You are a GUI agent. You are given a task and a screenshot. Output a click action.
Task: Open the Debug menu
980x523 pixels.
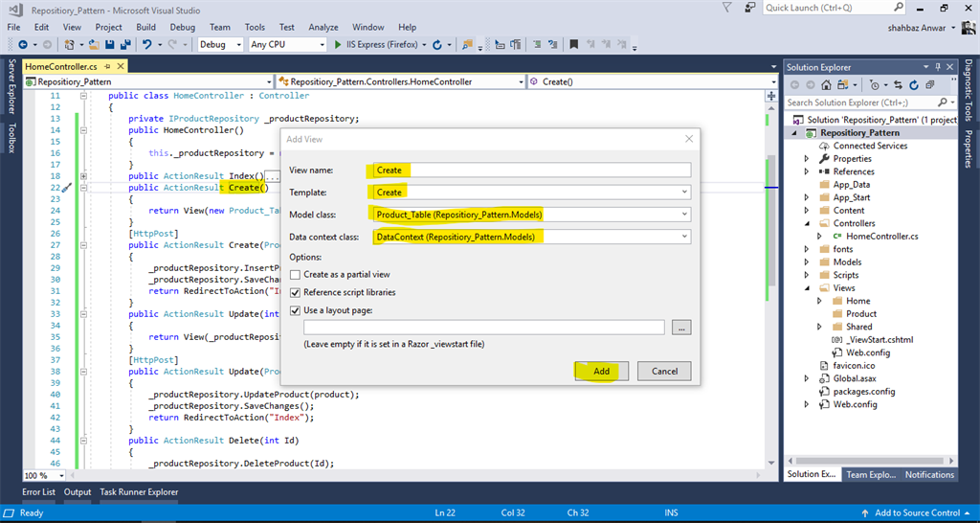pos(183,28)
